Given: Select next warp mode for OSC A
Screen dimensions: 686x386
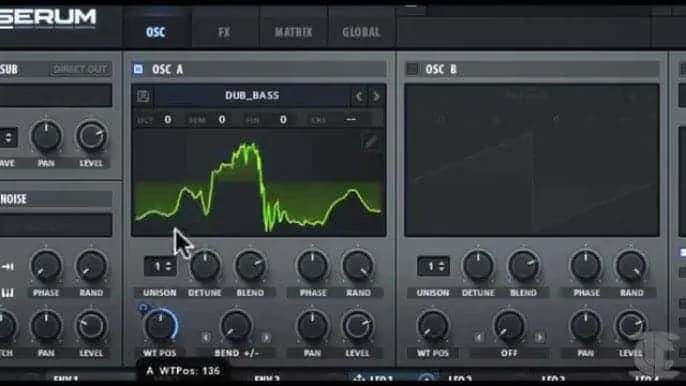Looking at the screenshot, I should point(266,337).
